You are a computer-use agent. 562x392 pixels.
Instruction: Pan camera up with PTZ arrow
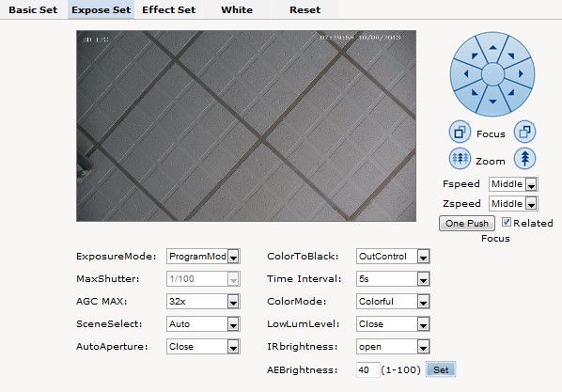click(492, 47)
